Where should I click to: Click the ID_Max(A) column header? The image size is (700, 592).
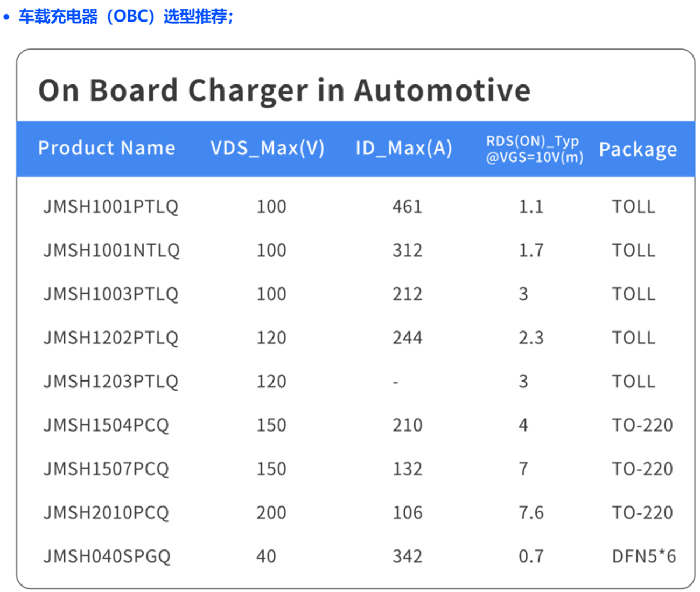404,148
